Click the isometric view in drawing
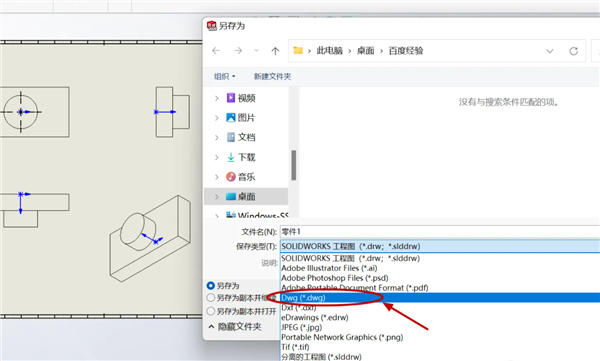The width and height of the screenshot is (600, 361). coord(150,238)
